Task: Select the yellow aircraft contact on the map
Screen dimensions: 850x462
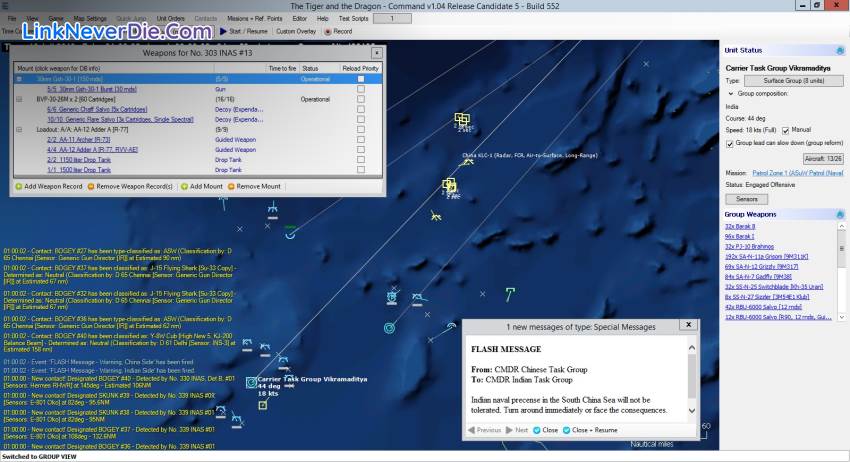Action: (x=435, y=216)
